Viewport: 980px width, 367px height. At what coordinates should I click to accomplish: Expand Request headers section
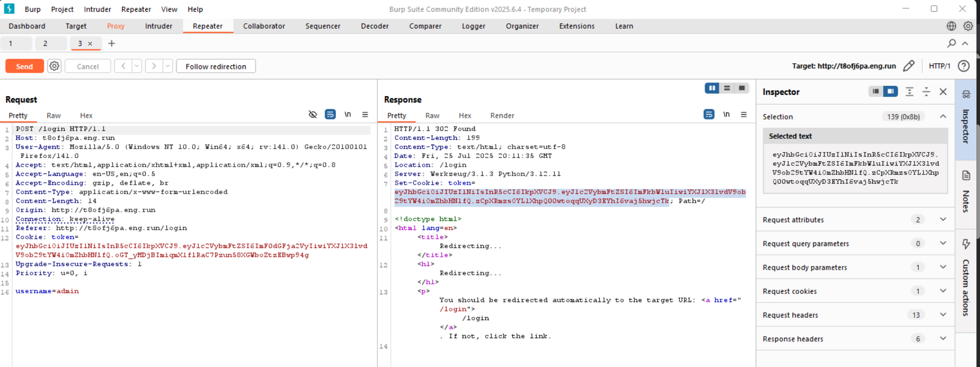point(943,314)
